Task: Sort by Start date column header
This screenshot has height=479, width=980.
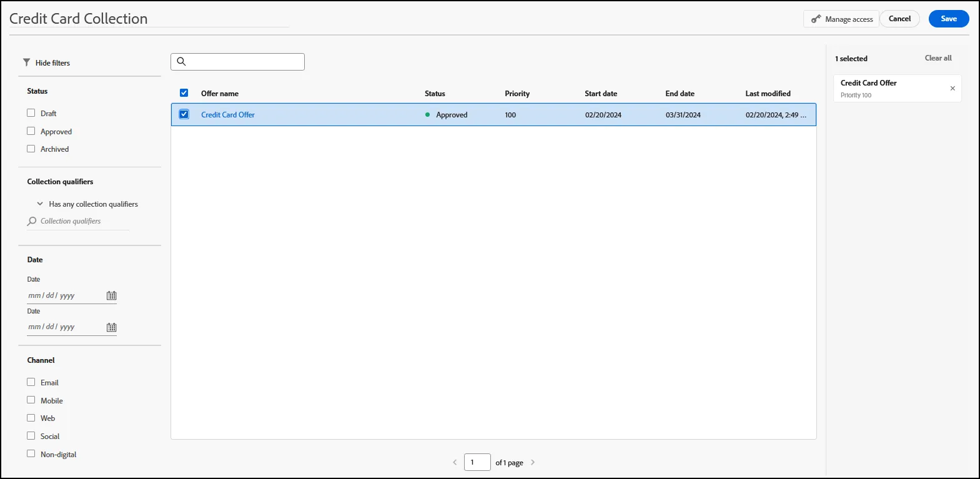Action: (x=601, y=94)
